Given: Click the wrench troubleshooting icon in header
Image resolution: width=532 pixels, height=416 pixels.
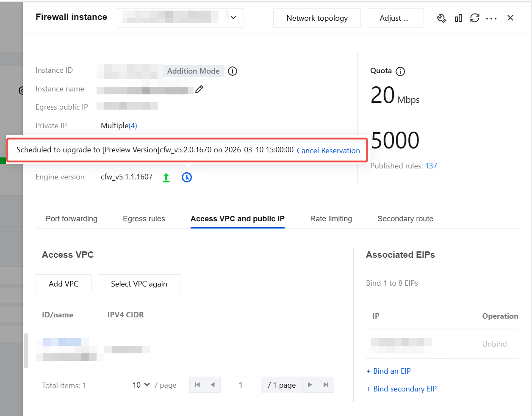Looking at the screenshot, I should coord(441,18).
